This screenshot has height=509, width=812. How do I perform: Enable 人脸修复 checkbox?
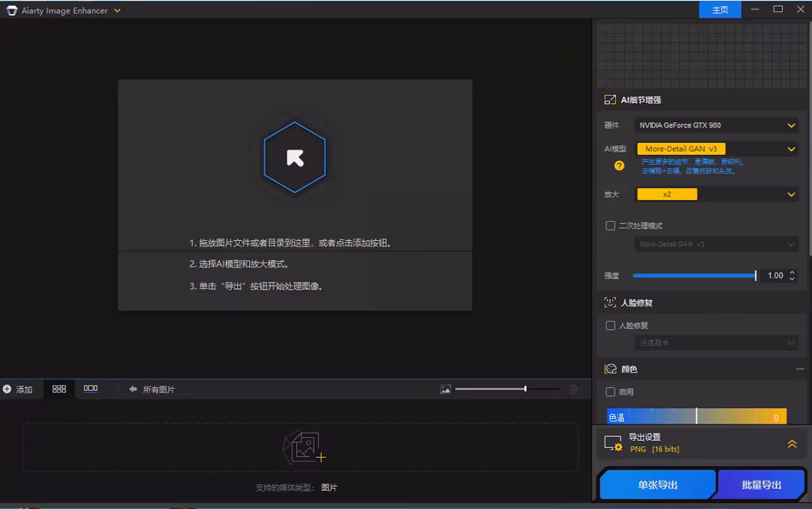tap(610, 325)
